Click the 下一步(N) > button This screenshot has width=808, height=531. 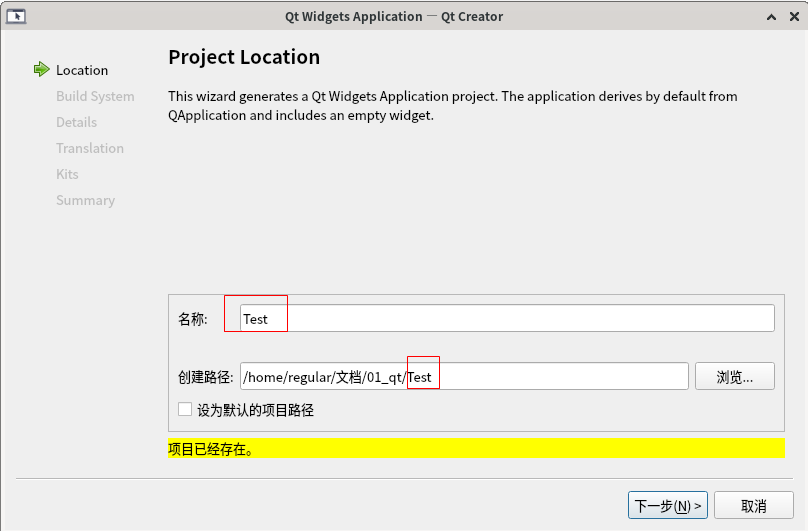(x=668, y=505)
